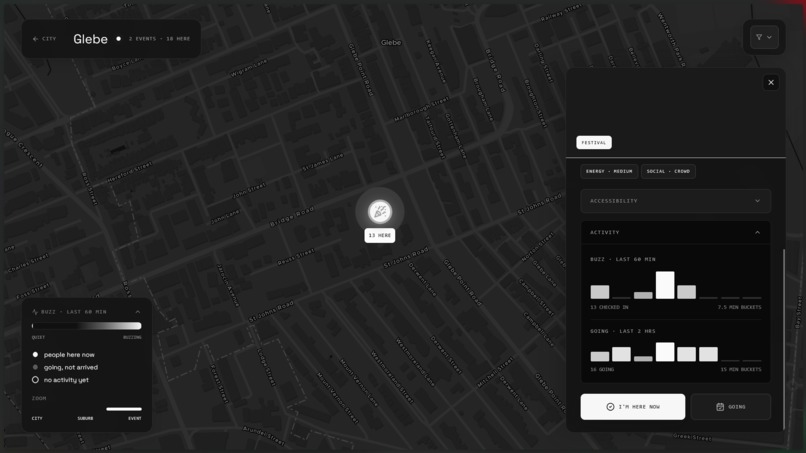Select the Social Crowd chip
Screen dimensions: 806x453
click(x=668, y=171)
